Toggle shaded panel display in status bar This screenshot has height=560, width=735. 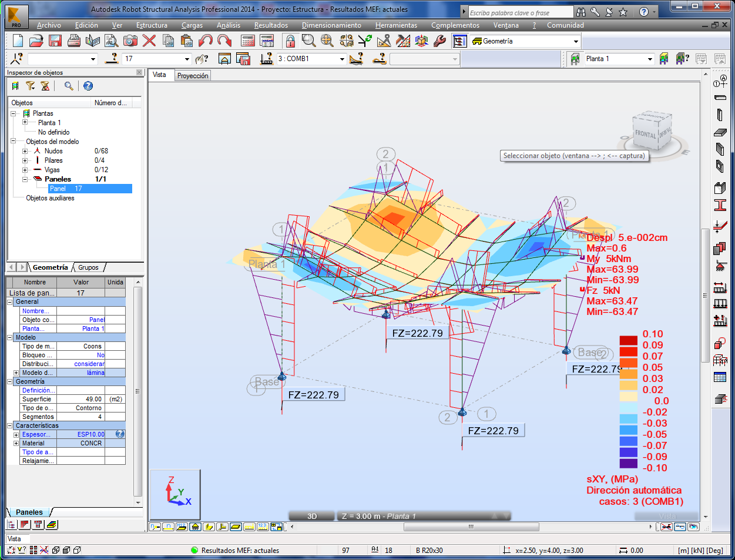(x=236, y=527)
